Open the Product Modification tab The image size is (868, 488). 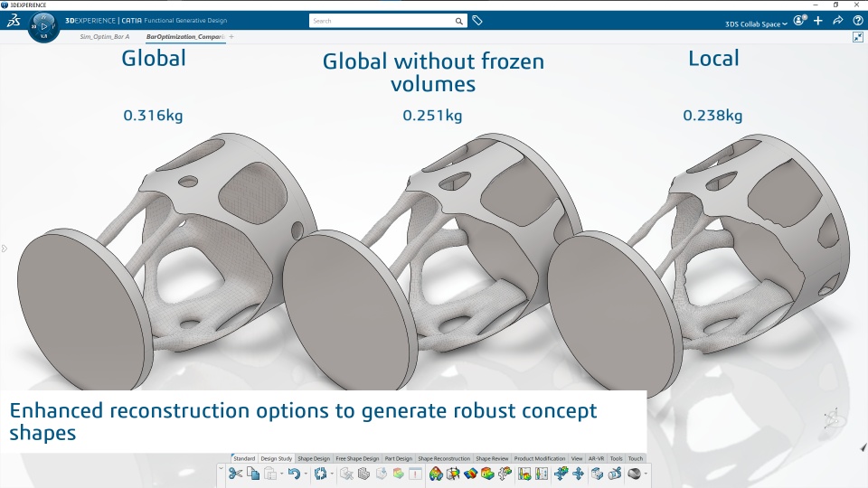[x=540, y=459]
